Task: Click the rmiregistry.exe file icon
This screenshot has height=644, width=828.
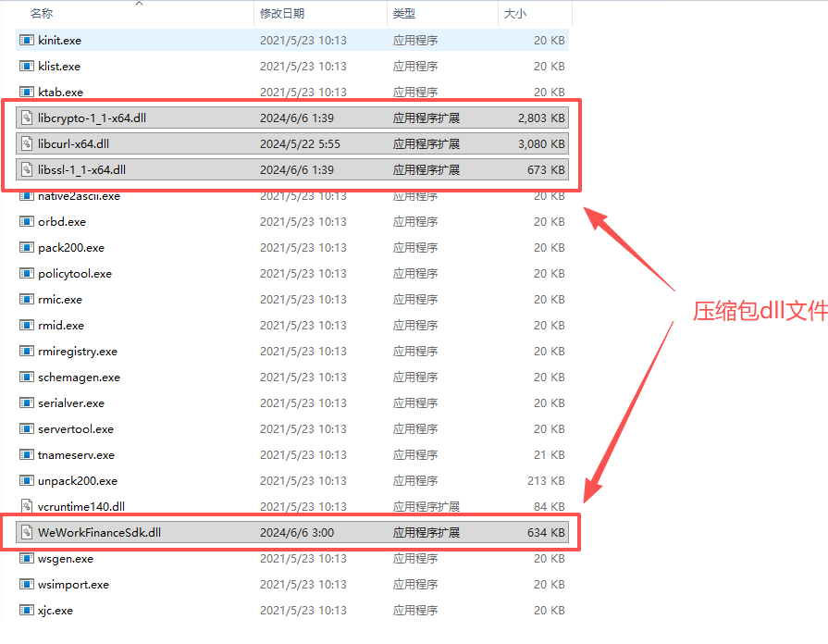Action: pyautogui.click(x=27, y=351)
